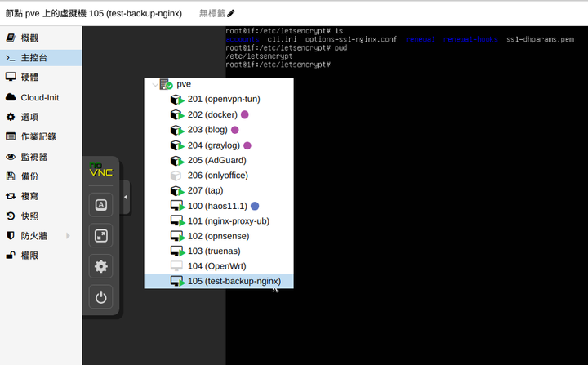The image size is (588, 365).
Task: Expand the 防火牆 submenu arrow
Action: [68, 236]
